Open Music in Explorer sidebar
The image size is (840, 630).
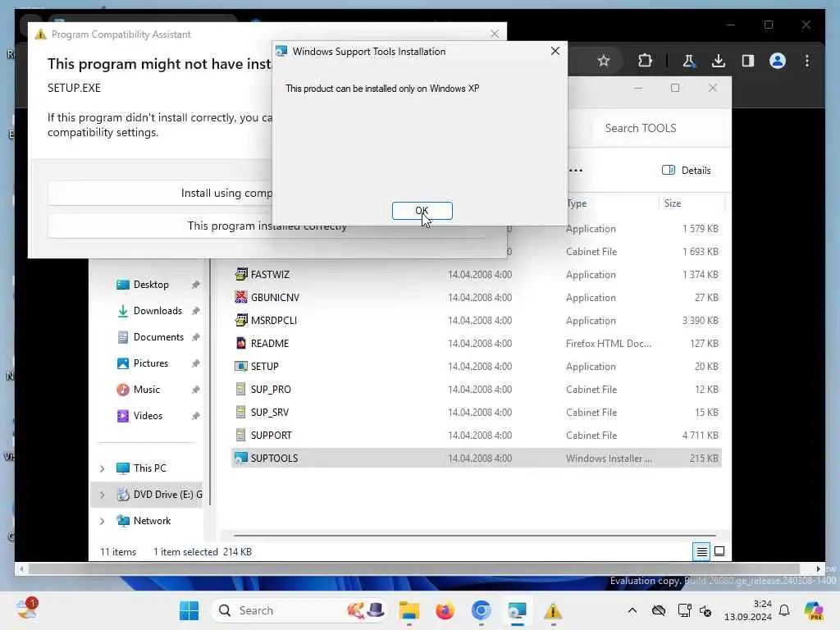pos(146,390)
